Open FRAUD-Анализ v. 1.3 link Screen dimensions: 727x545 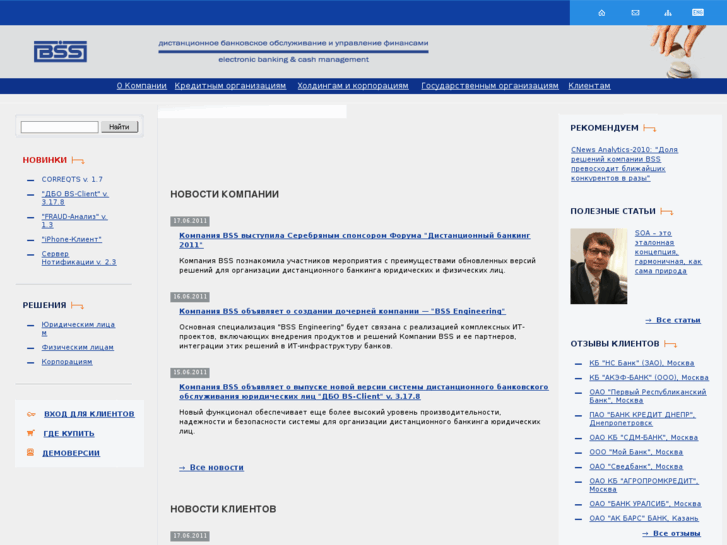tap(74, 221)
